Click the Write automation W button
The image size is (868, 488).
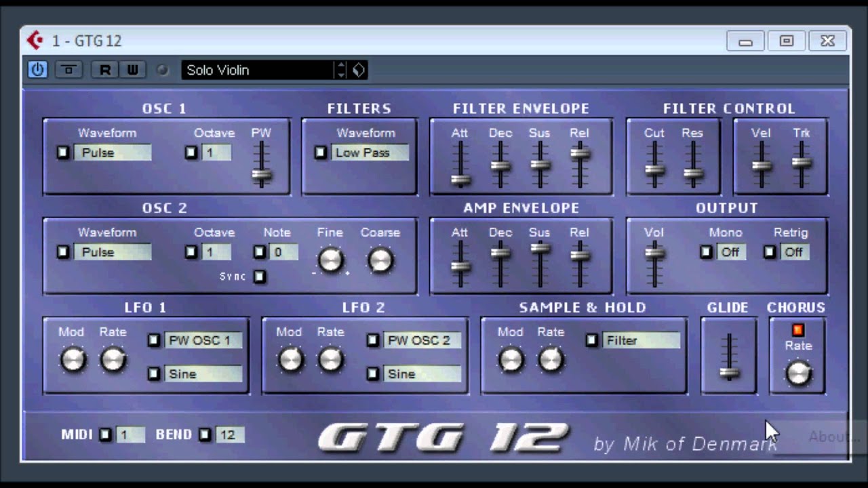[133, 69]
